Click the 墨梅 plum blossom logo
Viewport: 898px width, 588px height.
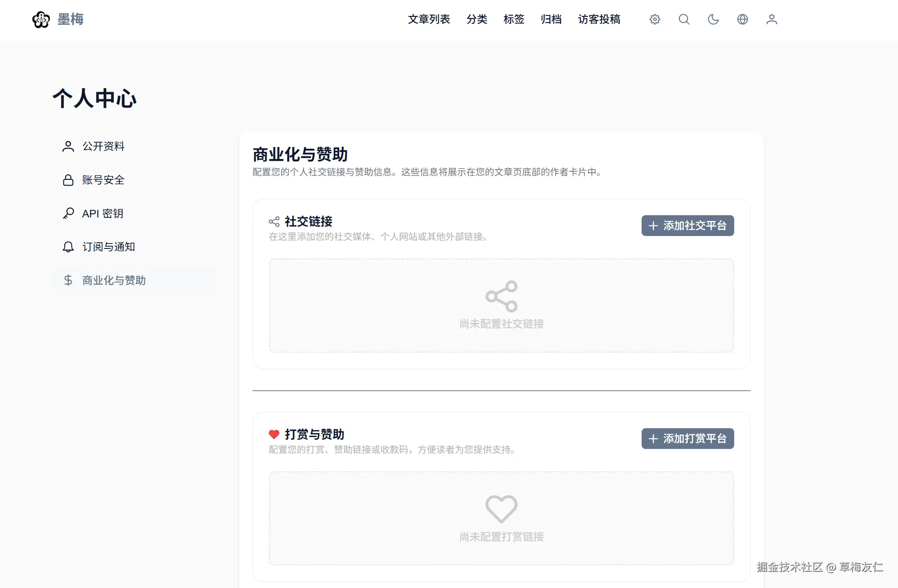41,19
